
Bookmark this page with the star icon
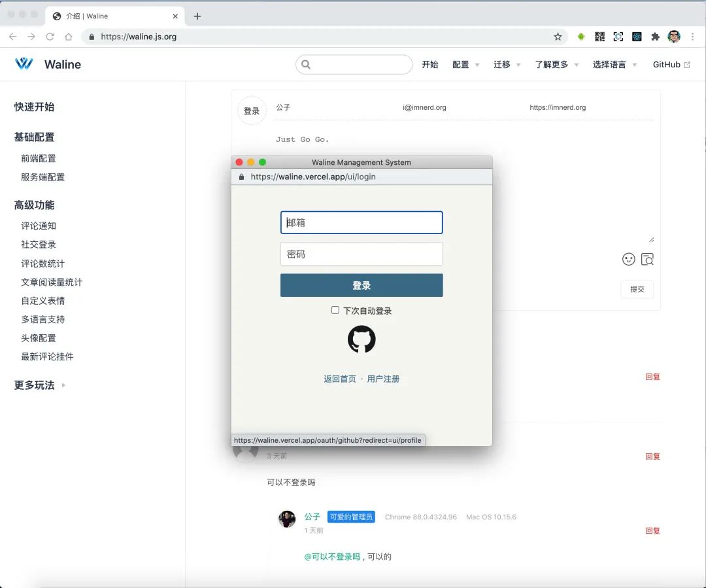tap(558, 37)
